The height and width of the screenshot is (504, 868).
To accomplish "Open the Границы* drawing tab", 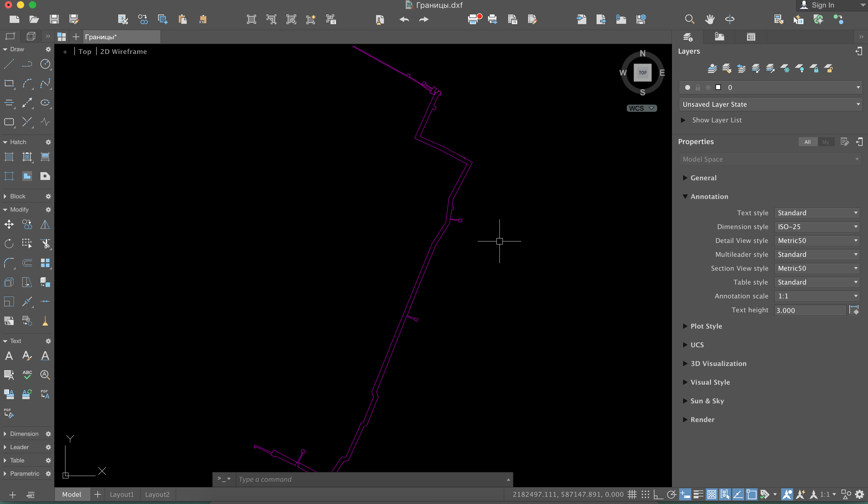I will click(x=101, y=37).
